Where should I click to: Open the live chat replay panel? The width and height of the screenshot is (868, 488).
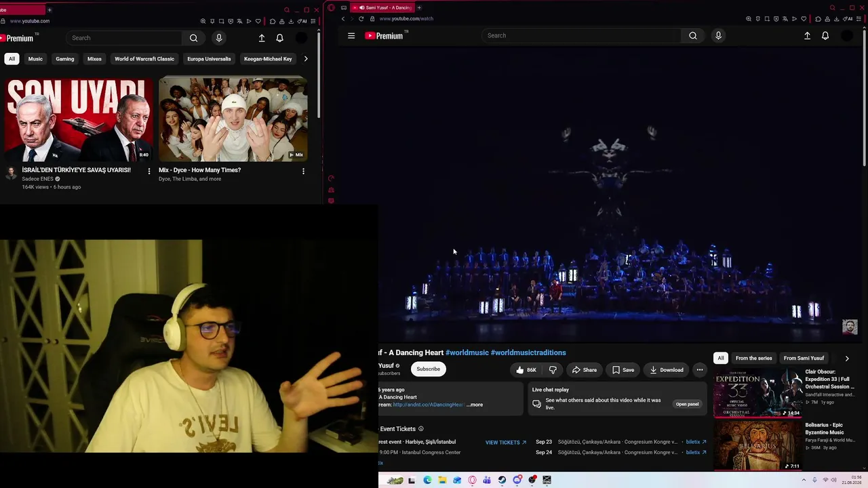coord(687,405)
